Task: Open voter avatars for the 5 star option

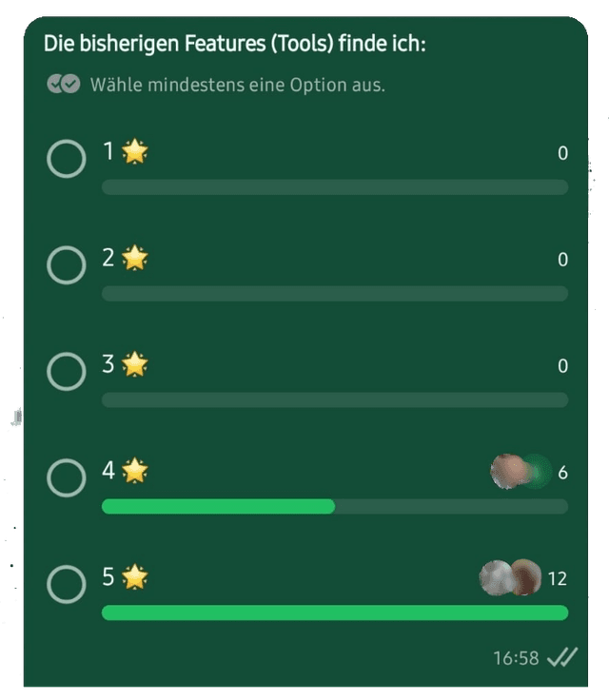Action: [x=511, y=577]
